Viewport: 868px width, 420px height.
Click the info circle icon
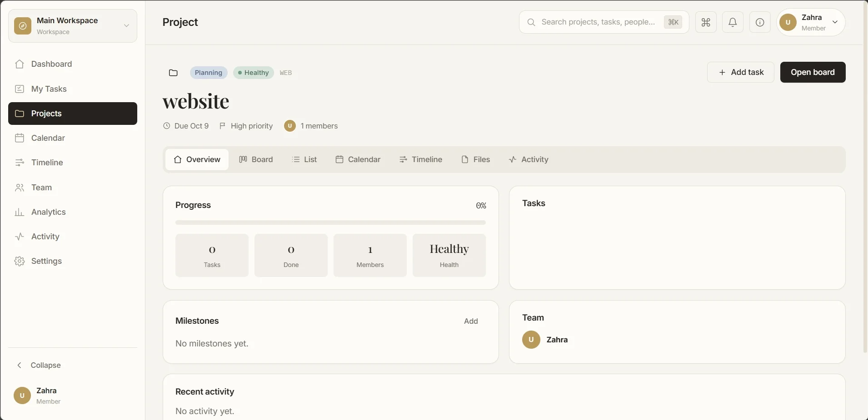coord(760,22)
